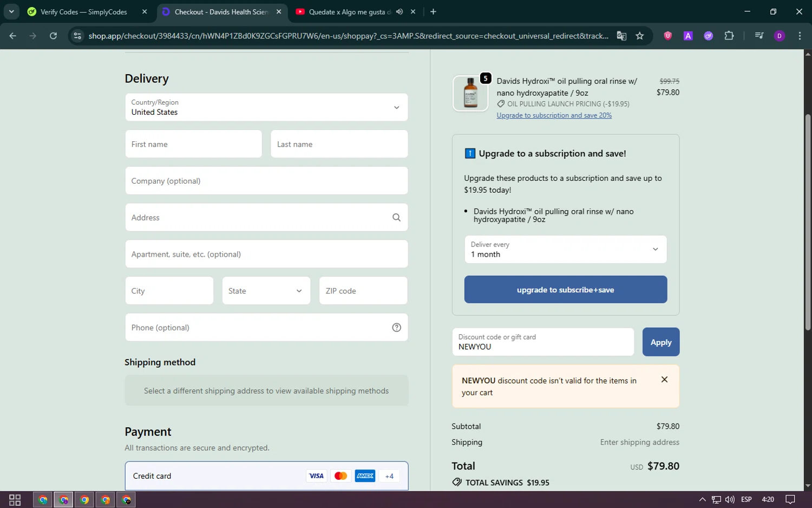Open the Deliver every dropdown

pos(566,250)
